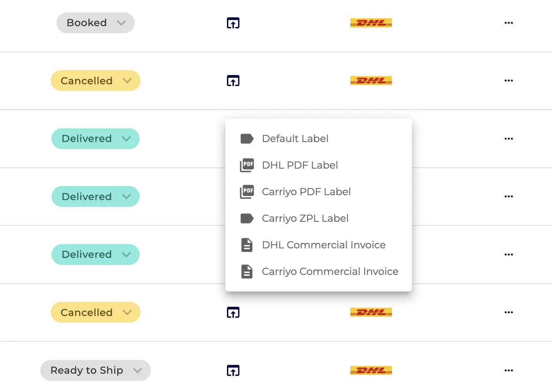Viewport: 552px width, 392px height.
Task: Click the tag icon beside Default Label
Action: click(x=247, y=139)
